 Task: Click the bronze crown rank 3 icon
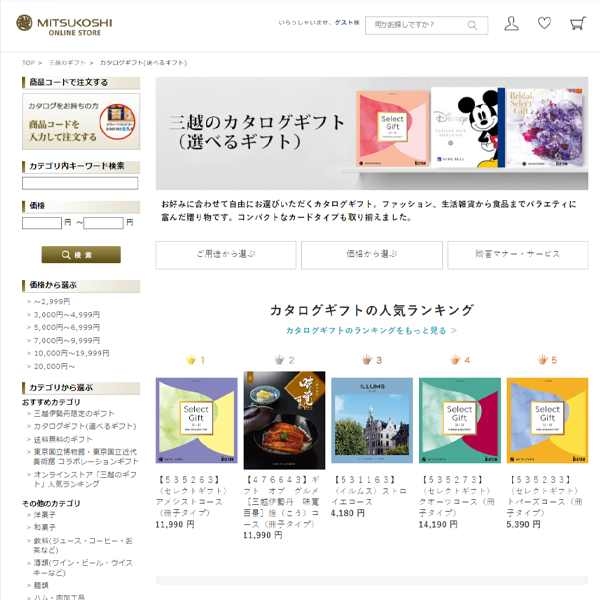click(367, 360)
